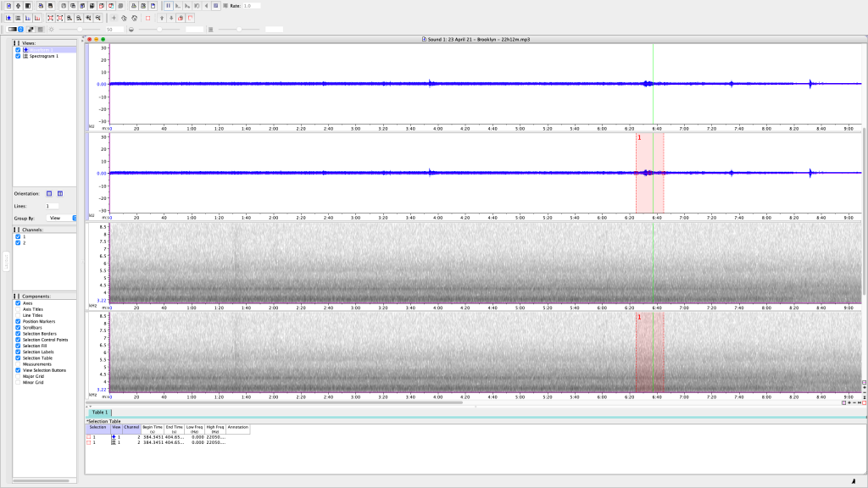Viewport: 868px width, 488px height.
Task: Click the previous selection up arrow icon
Action: tap(162, 17)
